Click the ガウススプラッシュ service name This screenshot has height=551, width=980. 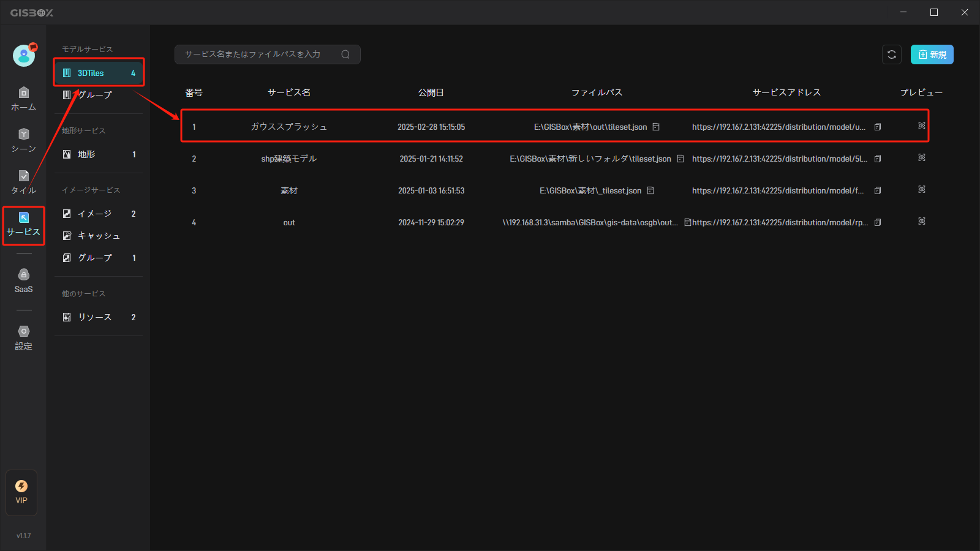click(289, 127)
